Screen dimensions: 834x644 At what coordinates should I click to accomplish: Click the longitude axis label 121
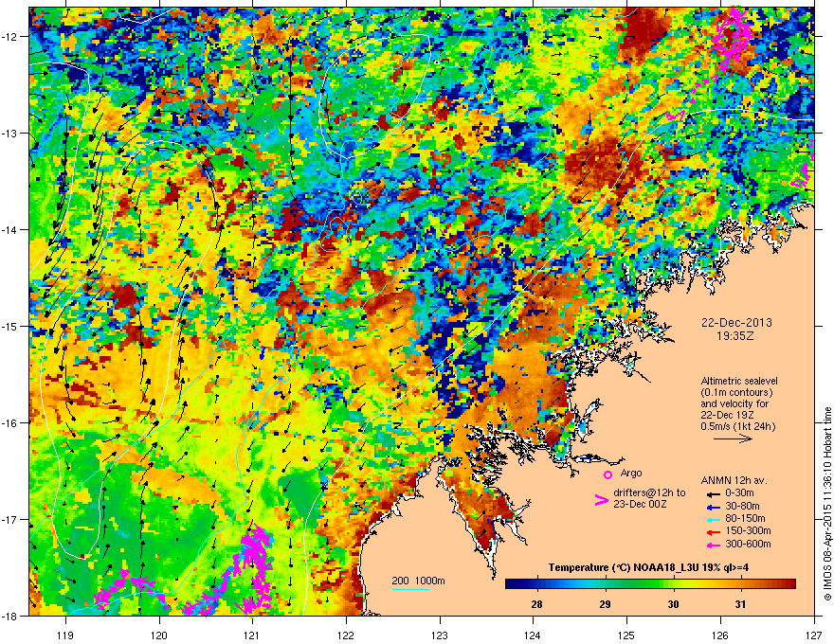(x=252, y=635)
